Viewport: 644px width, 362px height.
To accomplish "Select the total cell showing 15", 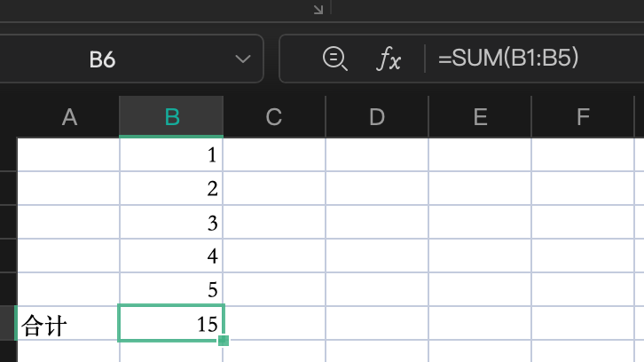I will pos(171,324).
